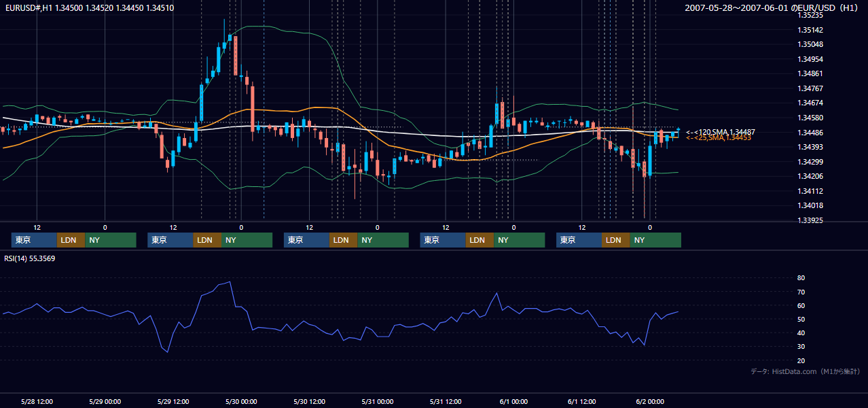Click RSI scale value 60
The image size is (868, 408).
[x=801, y=305]
